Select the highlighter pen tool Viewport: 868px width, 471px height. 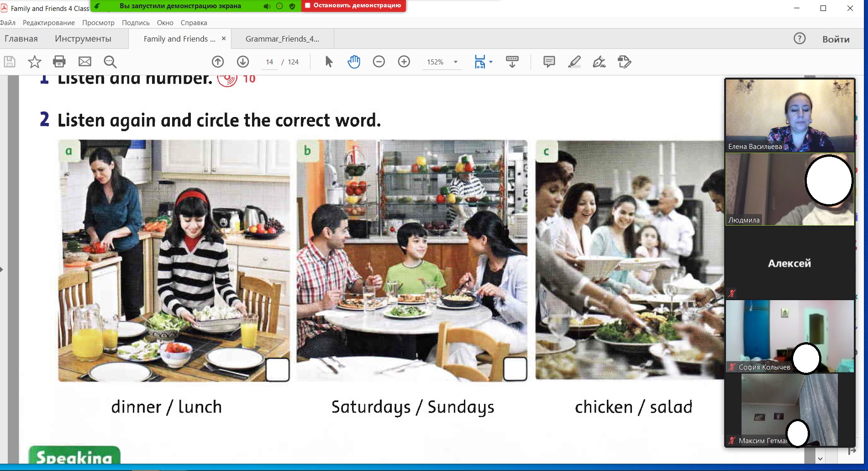coord(574,62)
